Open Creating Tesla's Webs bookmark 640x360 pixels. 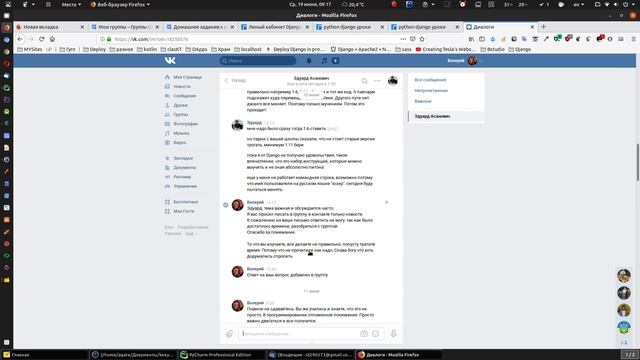point(445,49)
